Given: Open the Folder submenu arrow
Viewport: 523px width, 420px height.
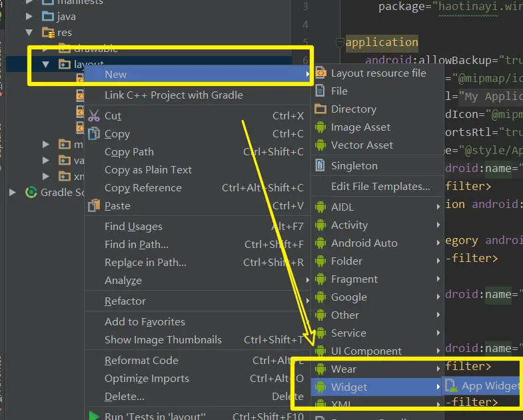Looking at the screenshot, I should 438,261.
